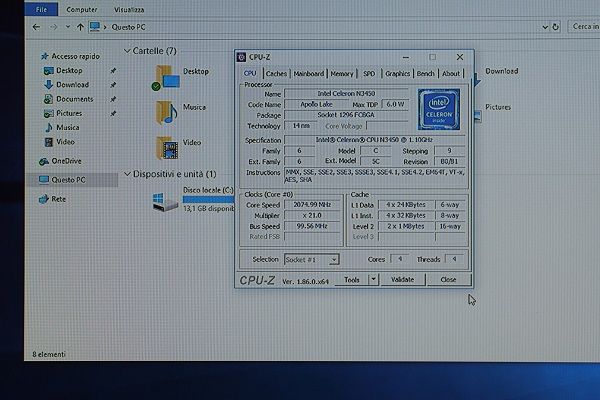Image resolution: width=600 pixels, height=400 pixels.
Task: Click the Max TDP value 6.0 W
Action: click(x=395, y=104)
